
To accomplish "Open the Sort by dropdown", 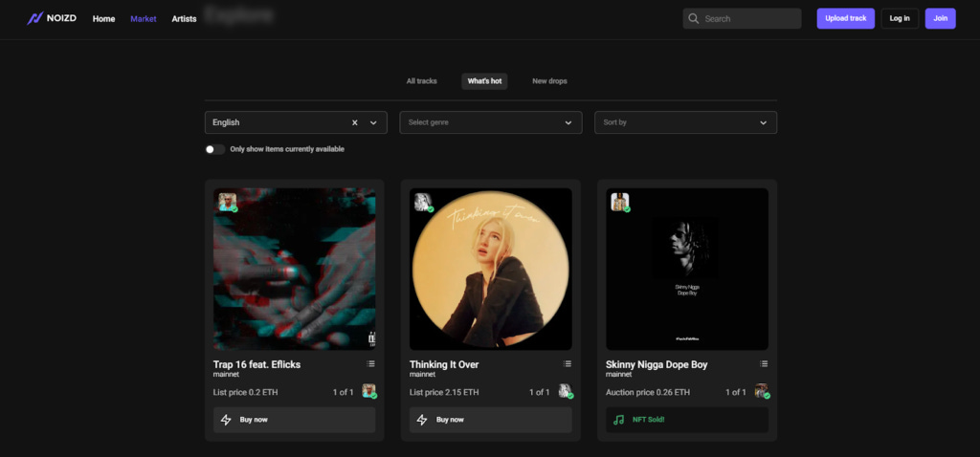I will 685,122.
